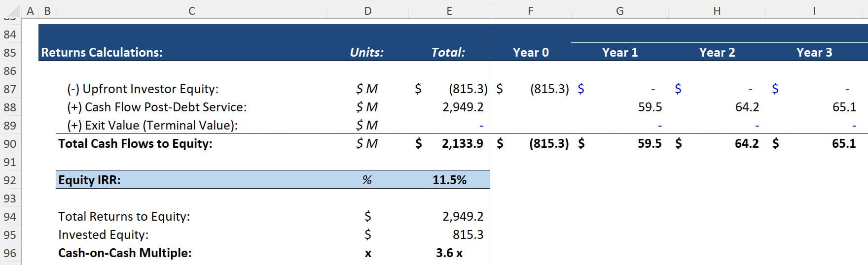Select 'Invested Equity:' label cell
868x265 pixels.
[103, 235]
